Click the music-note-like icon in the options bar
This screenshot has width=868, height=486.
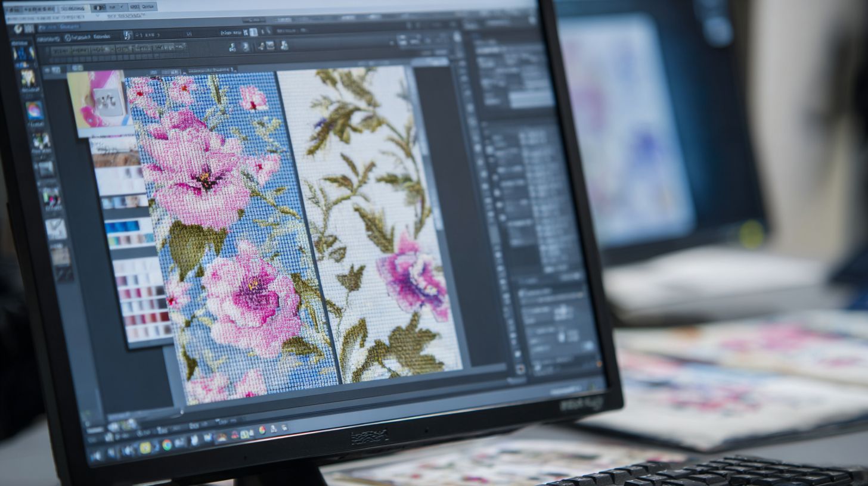tap(128, 36)
